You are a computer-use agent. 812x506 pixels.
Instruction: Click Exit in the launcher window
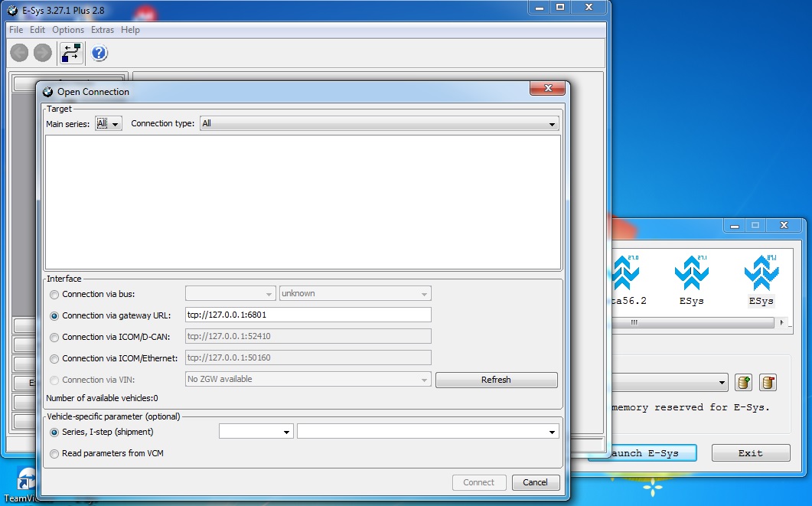pyautogui.click(x=750, y=453)
